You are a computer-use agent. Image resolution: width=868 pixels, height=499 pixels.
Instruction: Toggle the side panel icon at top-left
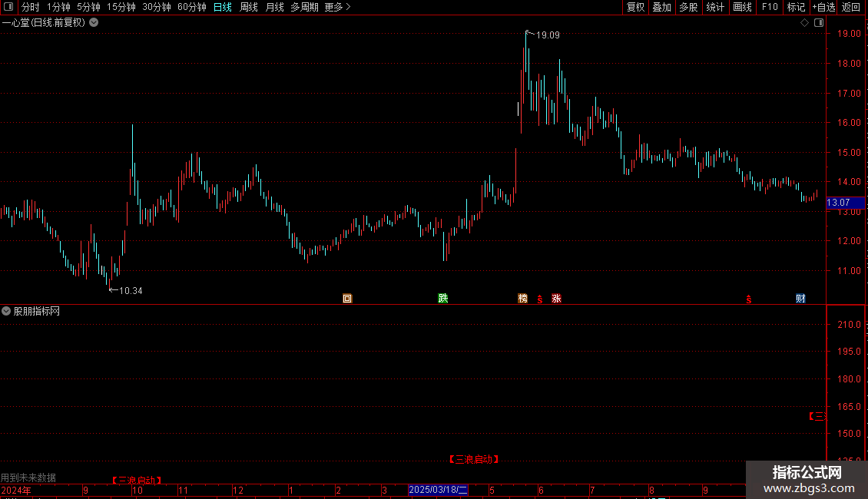click(8, 7)
